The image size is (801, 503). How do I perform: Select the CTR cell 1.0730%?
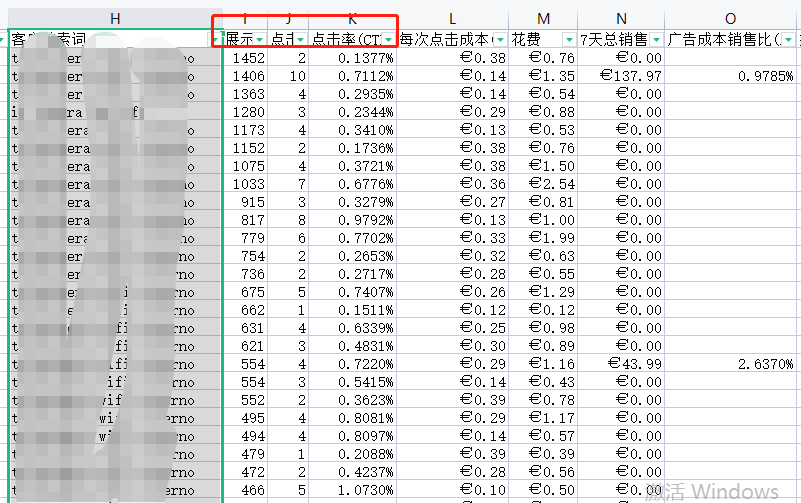pos(352,490)
